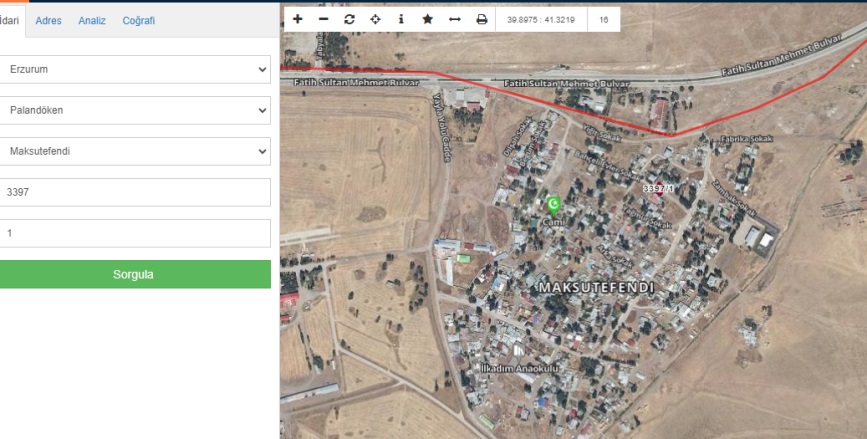
Task: Click the parcel field containing 1
Action: 135,233
